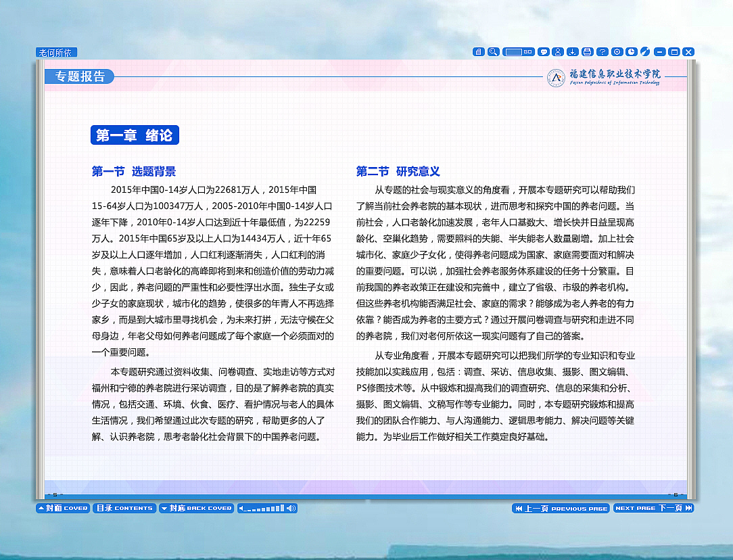Image resolution: width=733 pixels, height=560 pixels.
Task: Select the magnifier zoom tool
Action: [x=494, y=51]
